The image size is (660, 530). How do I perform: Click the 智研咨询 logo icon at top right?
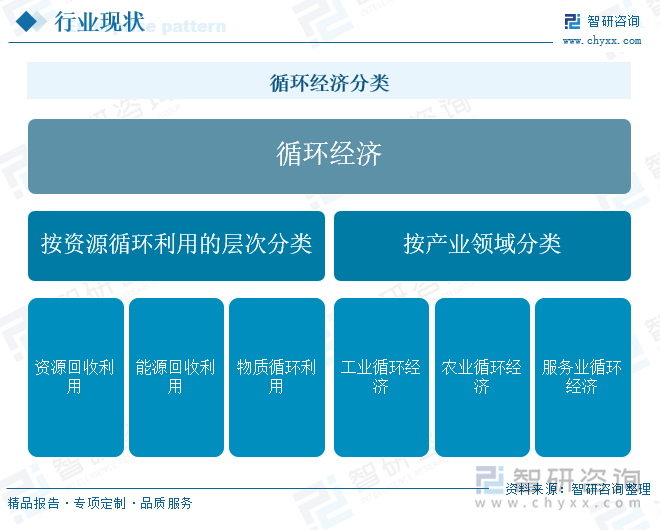click(x=572, y=21)
